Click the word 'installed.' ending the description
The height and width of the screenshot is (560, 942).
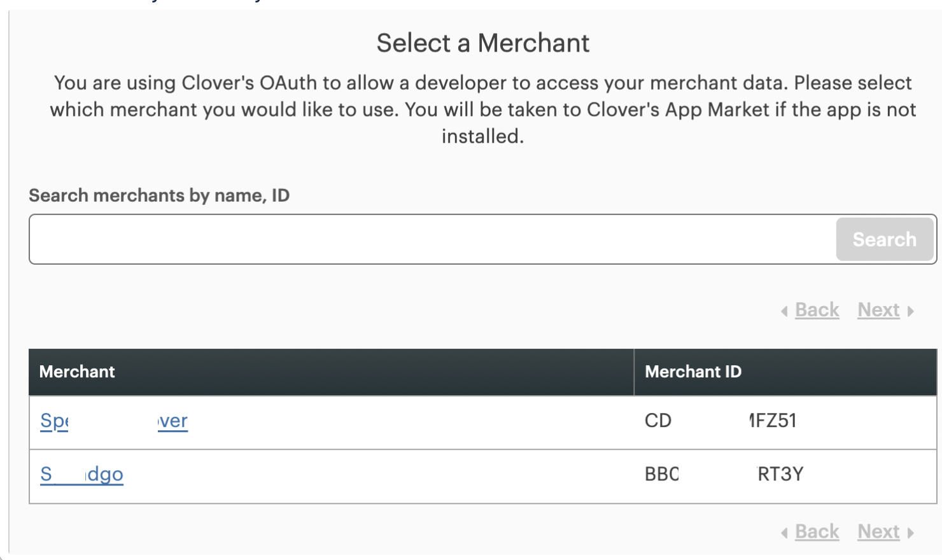(482, 136)
